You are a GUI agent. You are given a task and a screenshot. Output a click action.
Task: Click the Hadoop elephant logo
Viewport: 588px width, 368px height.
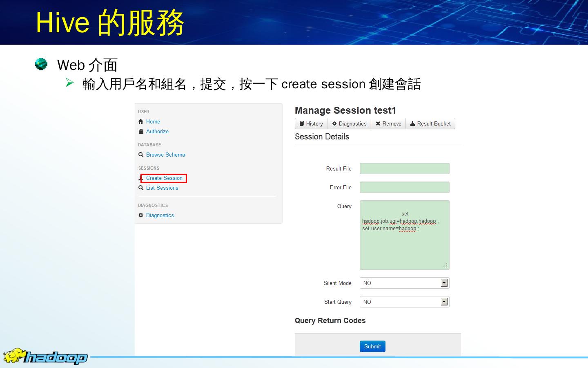pos(15,356)
